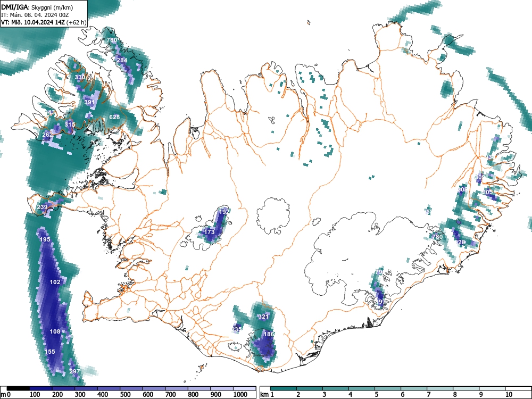Select the 9 tick on kilometer legend
Screen dimensions: 532x399
(x=481, y=395)
